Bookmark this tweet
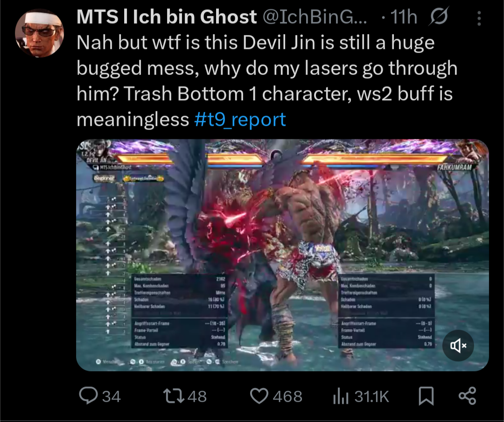Viewport: 504px width, 422px height. (426, 396)
